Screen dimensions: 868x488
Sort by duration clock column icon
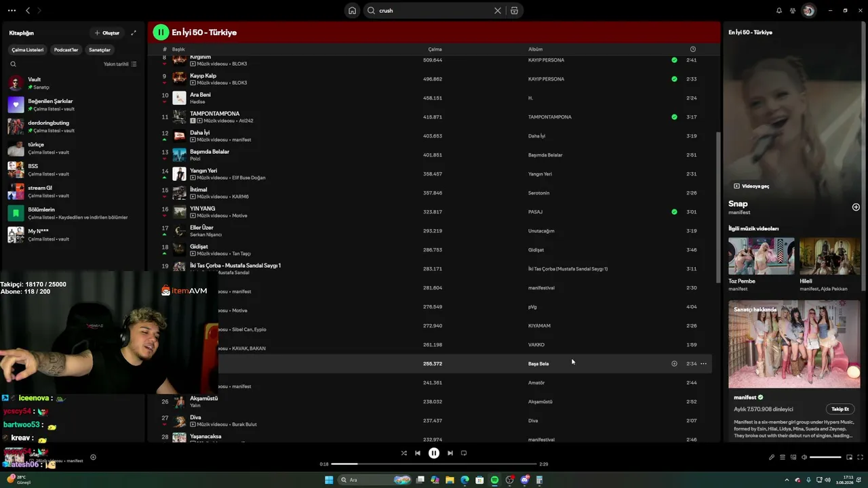click(x=692, y=49)
